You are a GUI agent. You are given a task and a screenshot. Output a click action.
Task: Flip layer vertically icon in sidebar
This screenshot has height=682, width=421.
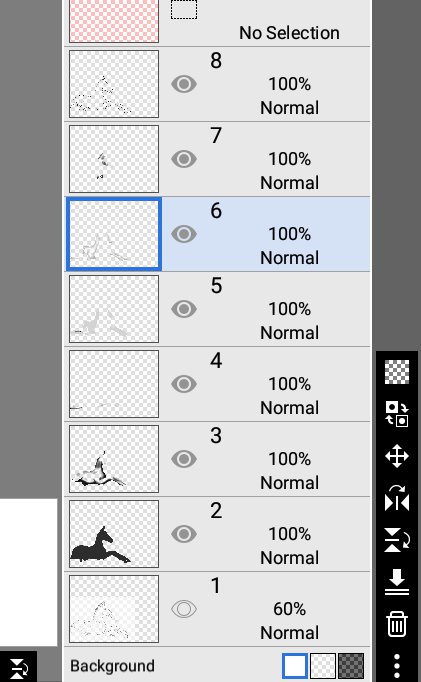pos(397,540)
